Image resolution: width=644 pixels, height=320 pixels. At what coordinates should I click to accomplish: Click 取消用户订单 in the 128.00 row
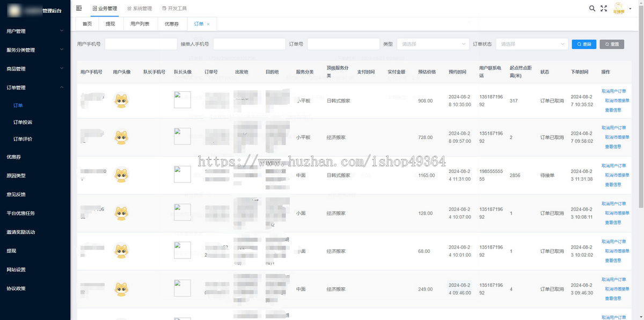614,203
